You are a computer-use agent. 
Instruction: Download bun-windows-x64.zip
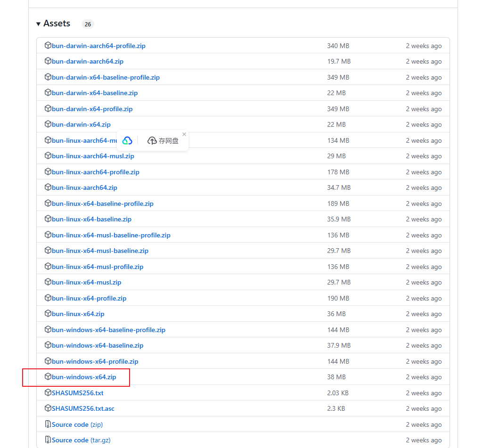click(x=84, y=377)
